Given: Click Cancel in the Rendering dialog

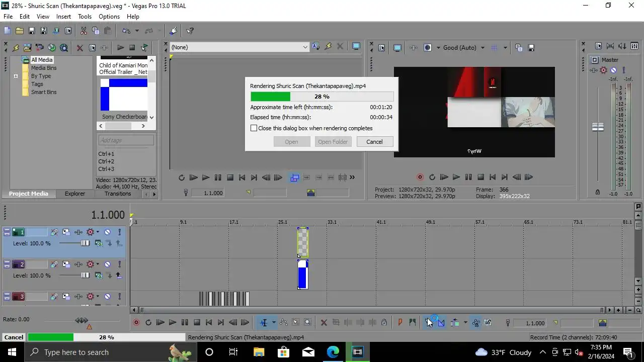Looking at the screenshot, I should coord(374,142).
